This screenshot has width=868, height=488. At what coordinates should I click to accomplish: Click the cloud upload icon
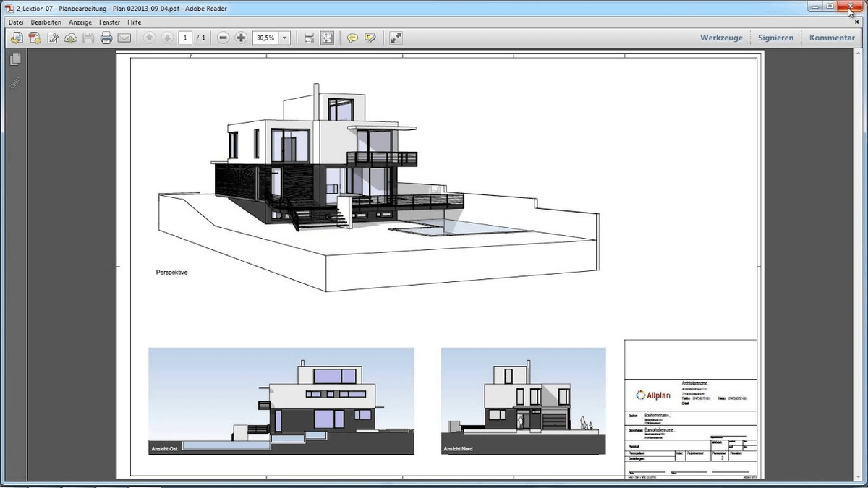coord(71,38)
